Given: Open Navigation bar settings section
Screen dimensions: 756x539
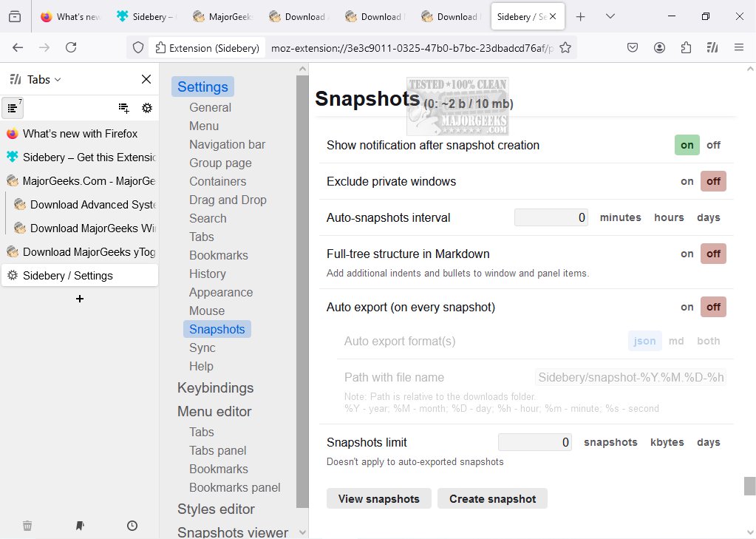Looking at the screenshot, I should click(x=227, y=144).
